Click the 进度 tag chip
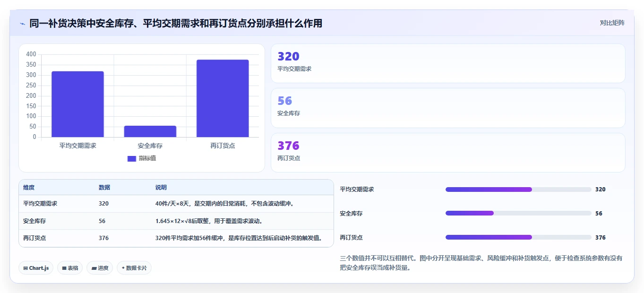The image size is (644, 293). pos(100,268)
